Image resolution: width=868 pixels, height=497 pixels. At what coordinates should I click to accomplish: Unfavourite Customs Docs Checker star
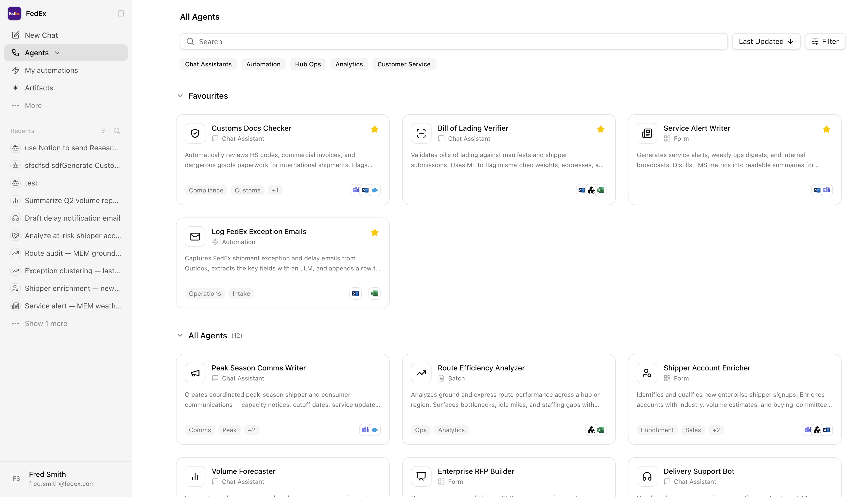pos(375,129)
